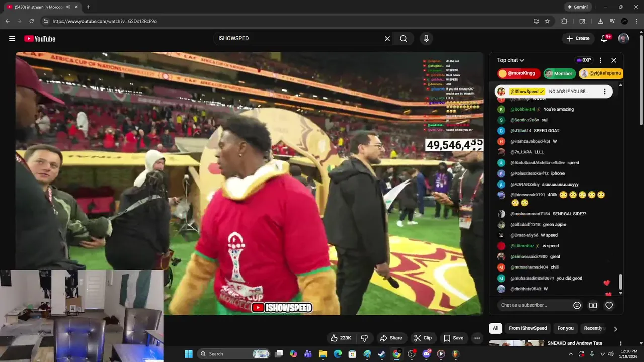
Task: Click the live video player
Action: (249, 184)
